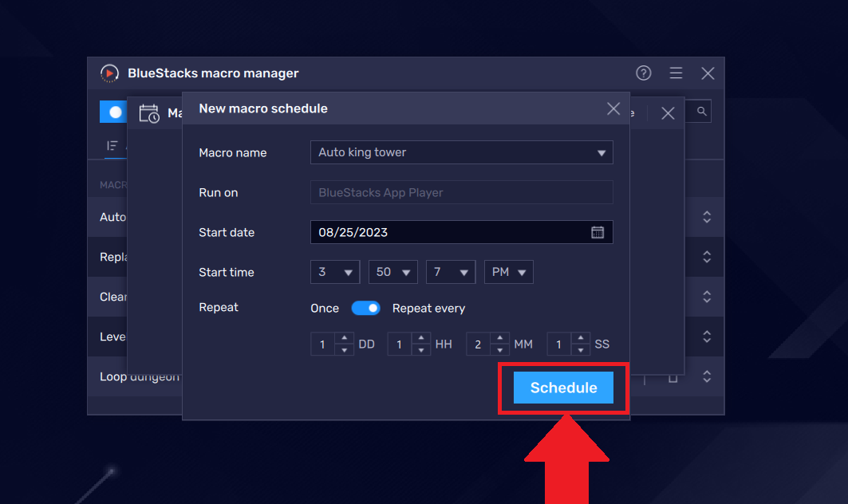
Task: Click the Run on BlueStacks App Player field
Action: coord(461,192)
